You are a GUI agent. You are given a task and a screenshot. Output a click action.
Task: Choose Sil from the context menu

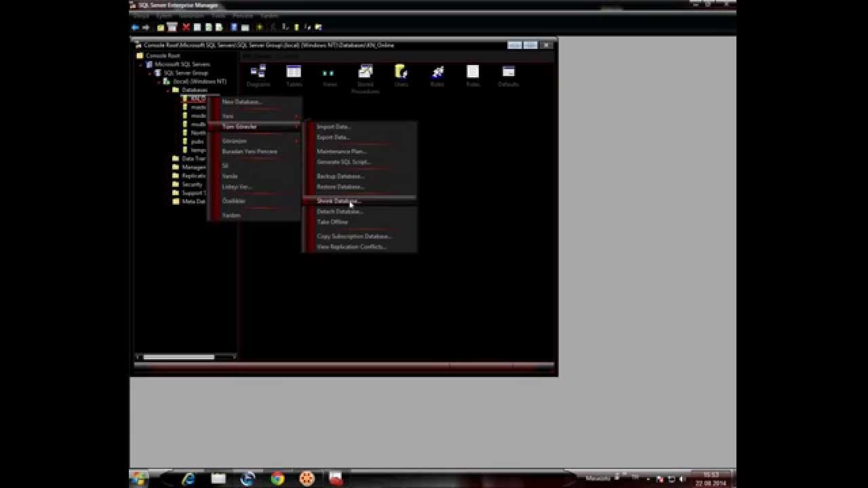pyautogui.click(x=255, y=165)
